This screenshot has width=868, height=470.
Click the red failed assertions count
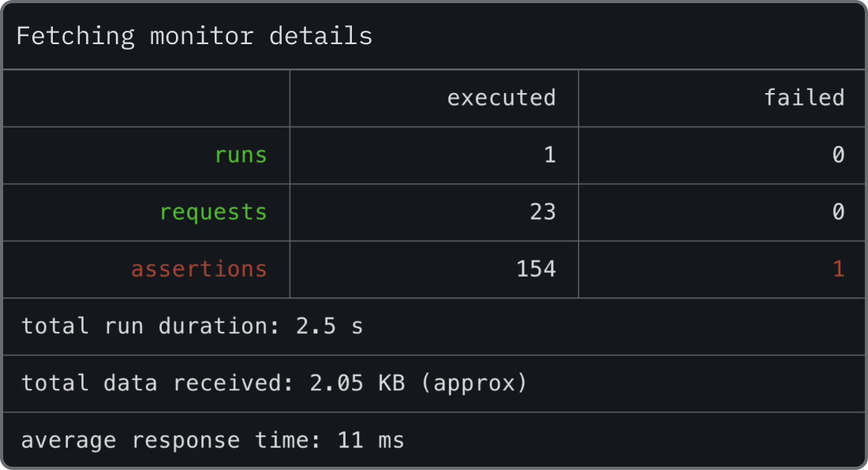pyautogui.click(x=838, y=269)
